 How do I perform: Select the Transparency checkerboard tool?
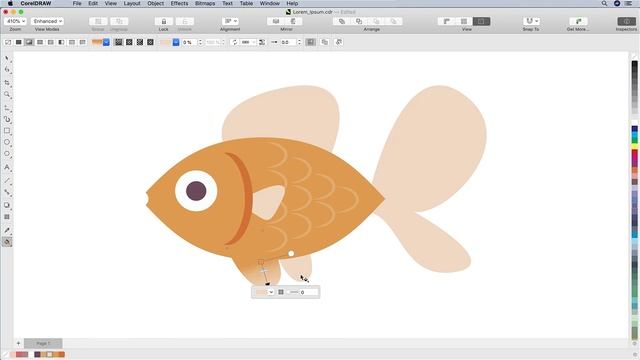pyautogui.click(x=7, y=217)
